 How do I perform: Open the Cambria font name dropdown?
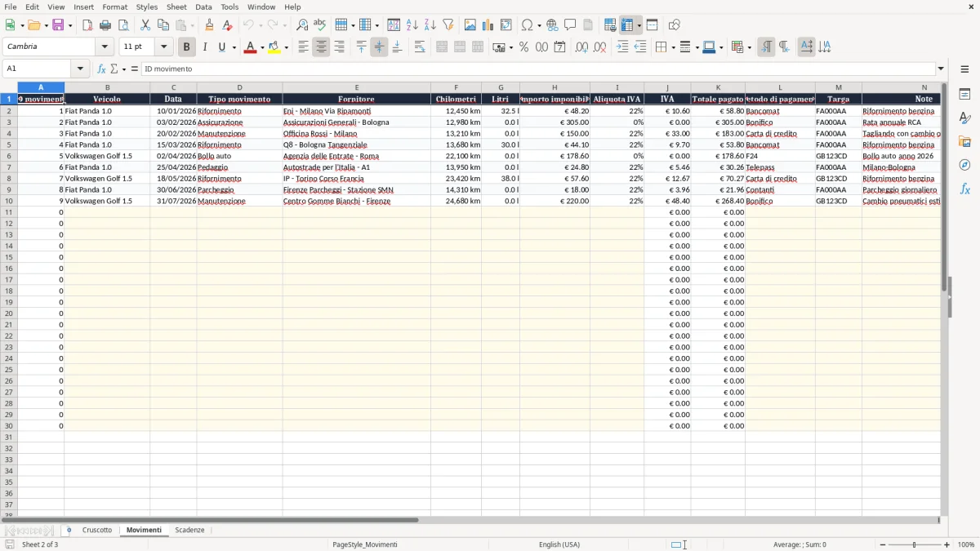point(105,47)
